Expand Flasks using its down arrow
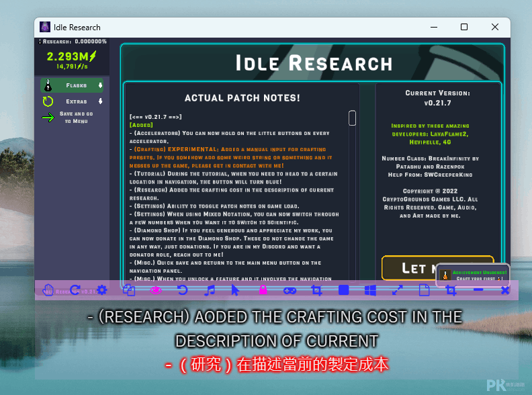The image size is (532, 395). click(x=100, y=85)
